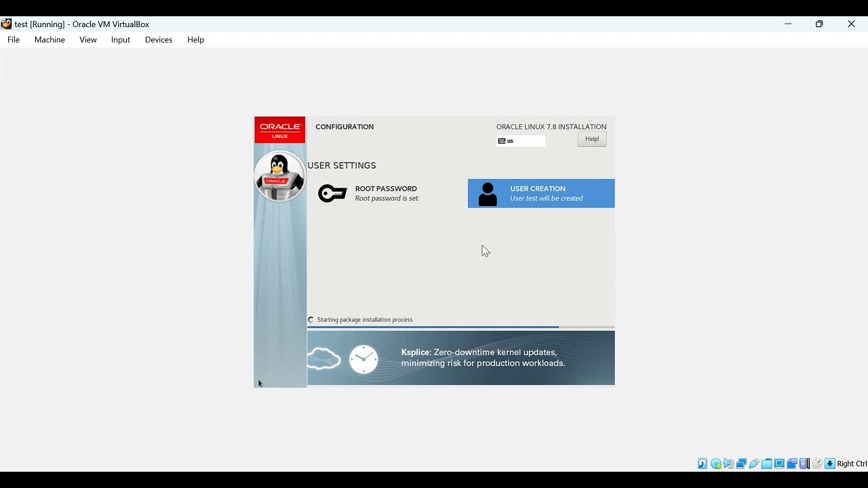The image size is (868, 488).
Task: Click the USER SETTINGS heading
Action: click(342, 165)
